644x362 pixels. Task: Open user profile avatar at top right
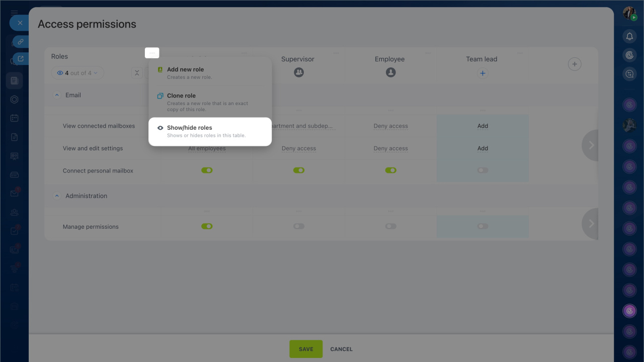coord(629,14)
